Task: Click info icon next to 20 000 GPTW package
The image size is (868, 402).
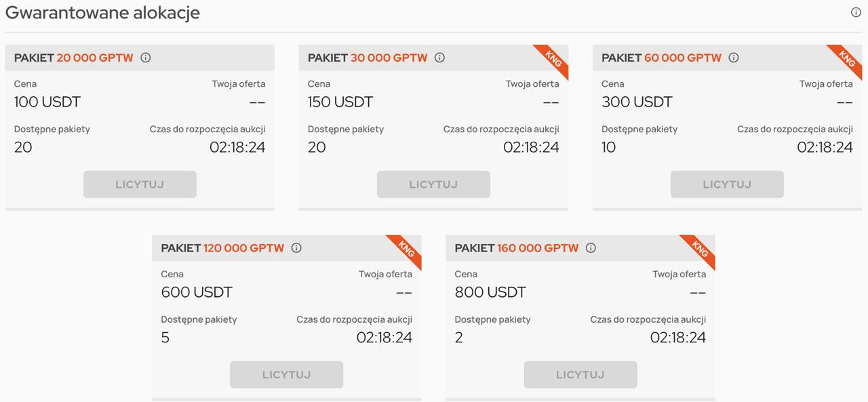Action: coord(145,58)
